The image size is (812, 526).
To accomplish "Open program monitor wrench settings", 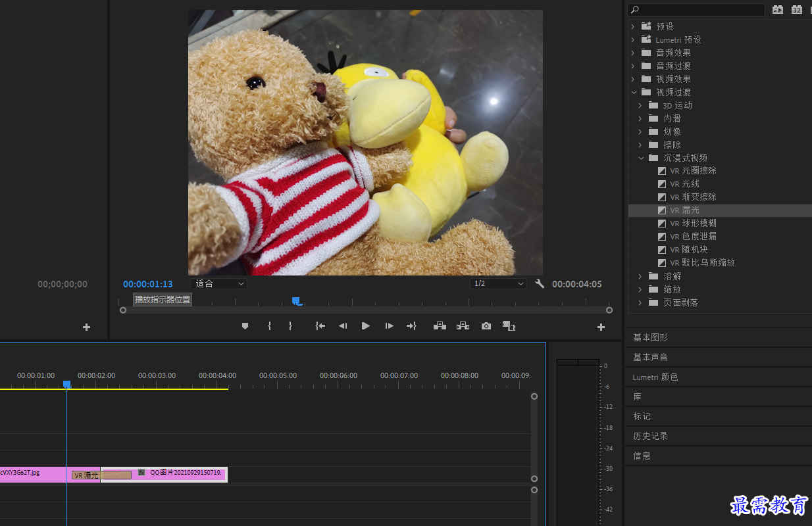I will pyautogui.click(x=540, y=284).
